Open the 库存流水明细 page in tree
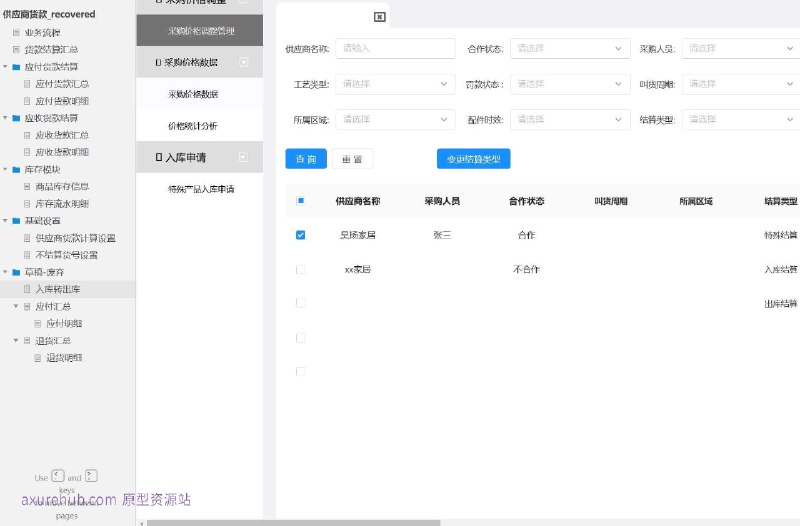Image resolution: width=800 pixels, height=526 pixels. coord(62,204)
